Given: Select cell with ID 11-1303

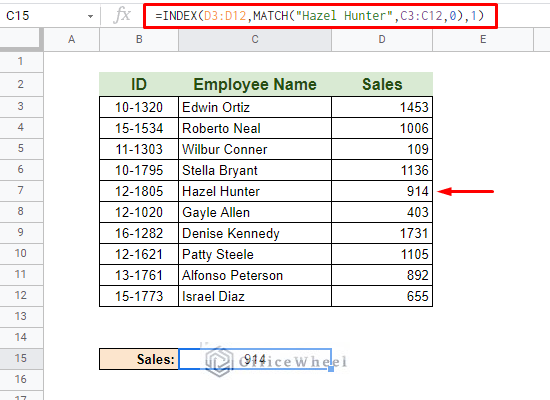Looking at the screenshot, I should point(139,149).
